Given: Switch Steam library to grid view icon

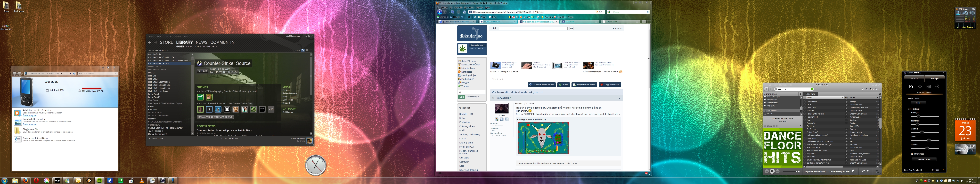Looking at the screenshot, I should tap(311, 50).
